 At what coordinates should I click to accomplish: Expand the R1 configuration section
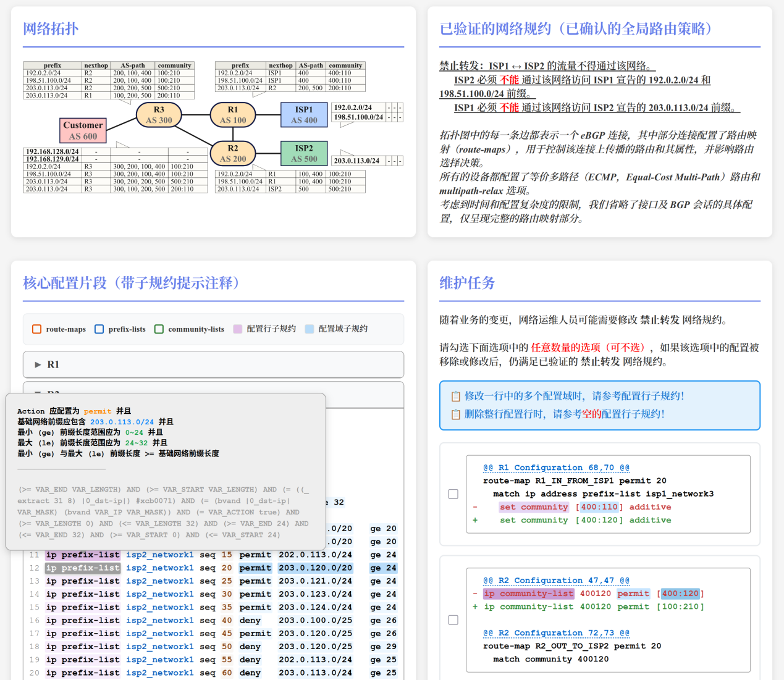pos(213,364)
